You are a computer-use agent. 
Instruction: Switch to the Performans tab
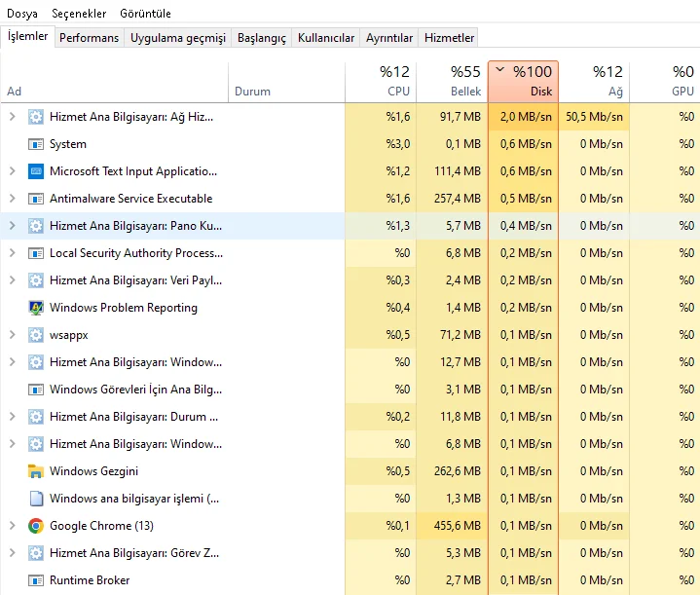90,38
